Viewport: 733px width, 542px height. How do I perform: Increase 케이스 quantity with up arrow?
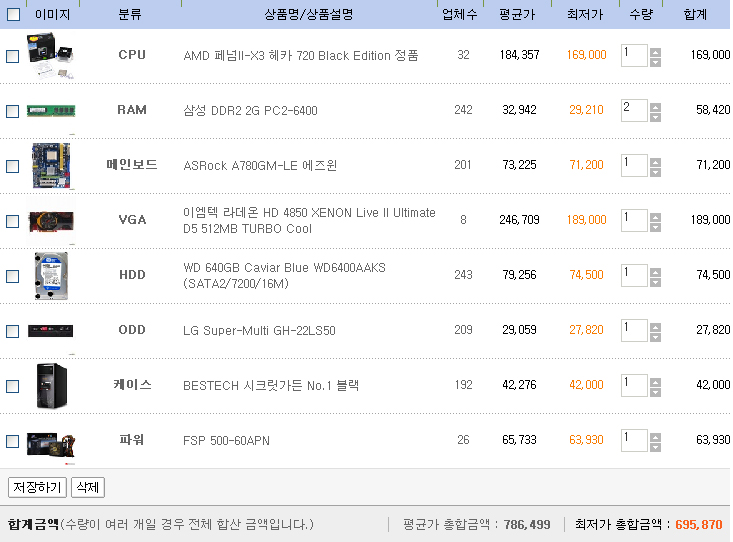coord(655,382)
